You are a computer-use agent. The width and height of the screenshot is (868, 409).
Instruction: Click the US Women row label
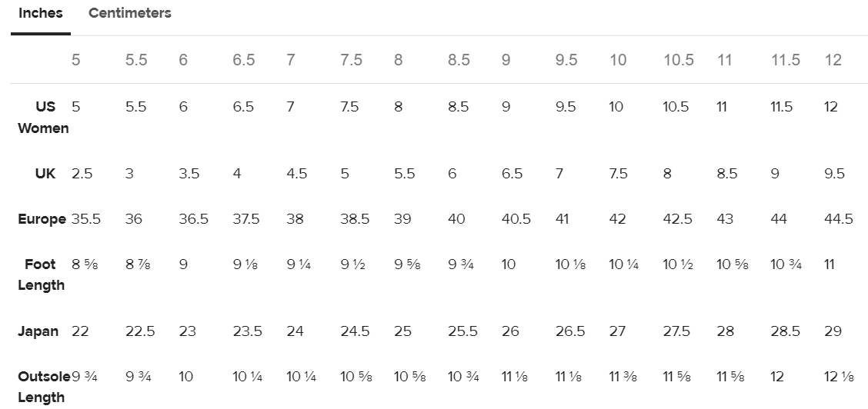[43, 118]
